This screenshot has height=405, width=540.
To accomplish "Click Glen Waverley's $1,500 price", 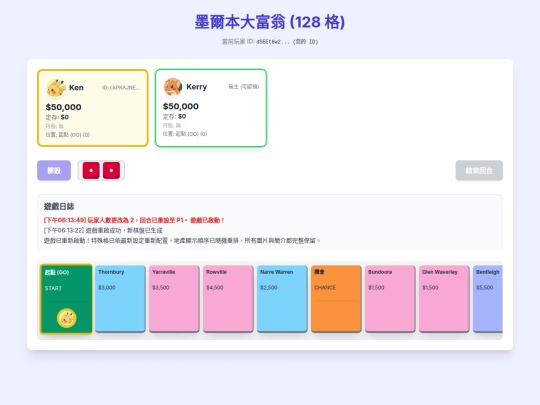I will point(430,288).
